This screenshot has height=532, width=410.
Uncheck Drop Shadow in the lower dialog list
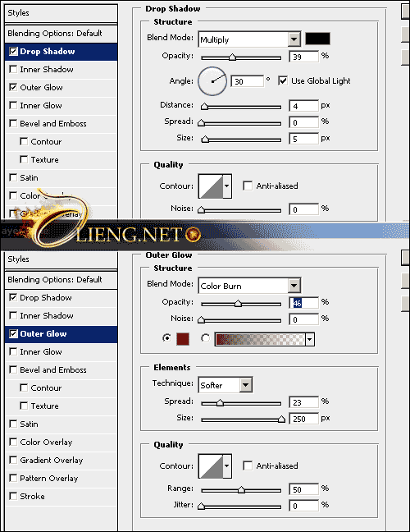tap(13, 297)
